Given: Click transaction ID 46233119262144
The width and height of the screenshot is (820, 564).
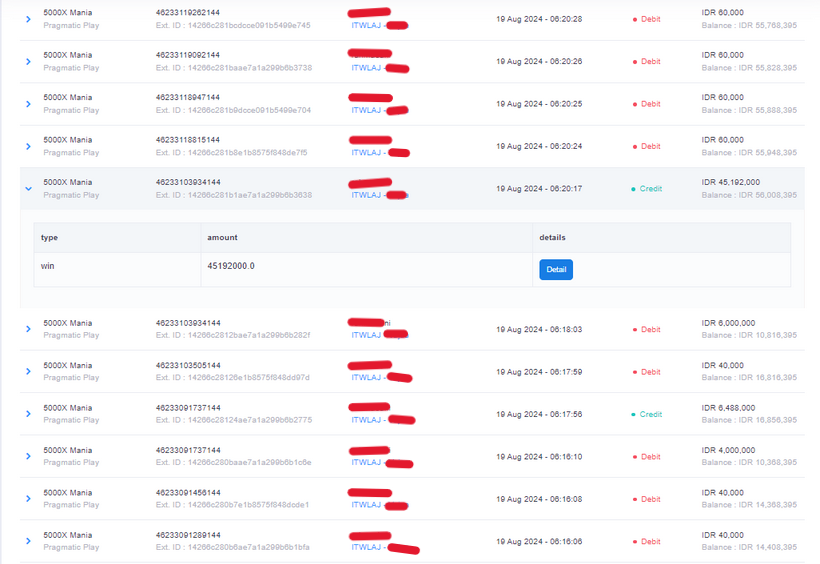Looking at the screenshot, I should pos(188,13).
